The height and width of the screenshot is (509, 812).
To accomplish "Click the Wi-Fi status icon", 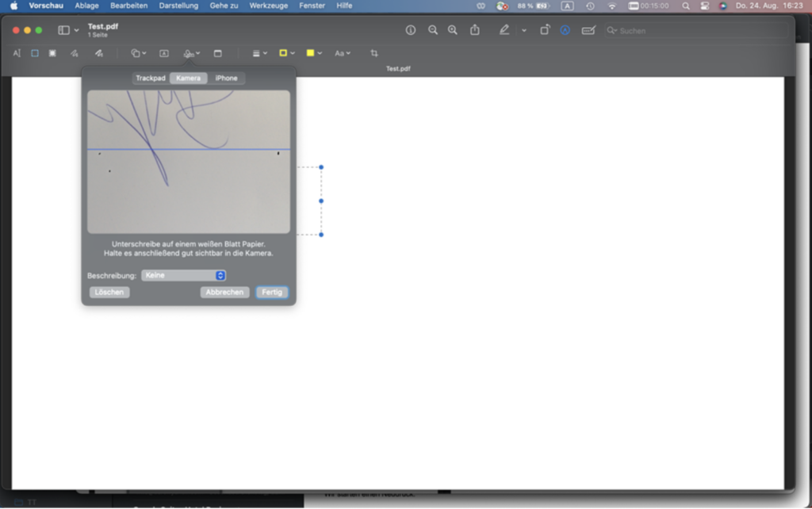I will [611, 6].
